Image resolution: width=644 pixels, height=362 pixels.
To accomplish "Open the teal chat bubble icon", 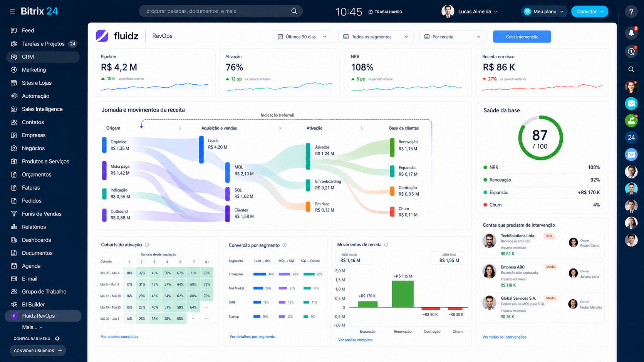I will (631, 103).
